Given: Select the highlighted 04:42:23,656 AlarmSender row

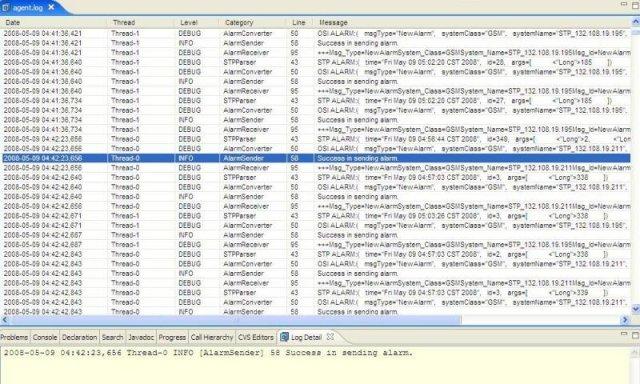Looking at the screenshot, I should click(316, 158).
